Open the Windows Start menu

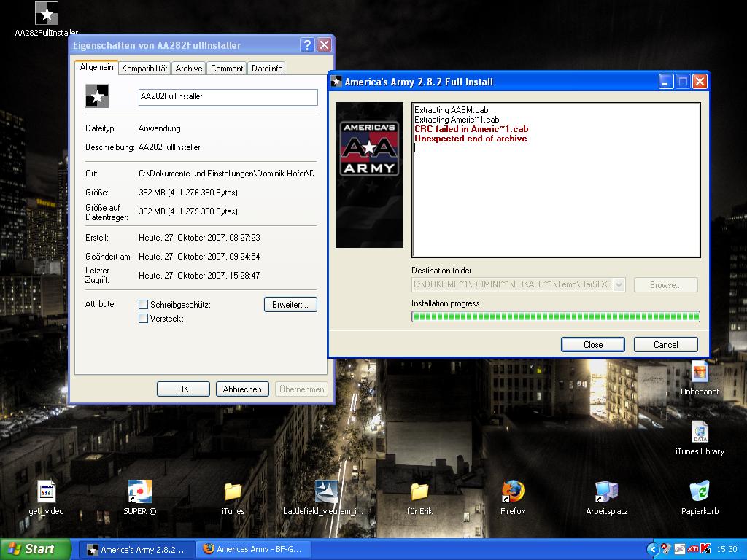click(36, 549)
